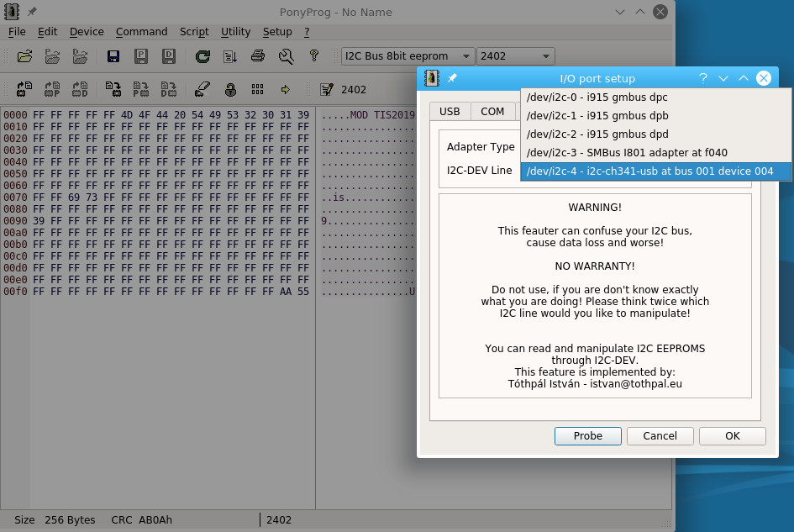Click the pin icon in PonyProg title bar

pos(32,12)
